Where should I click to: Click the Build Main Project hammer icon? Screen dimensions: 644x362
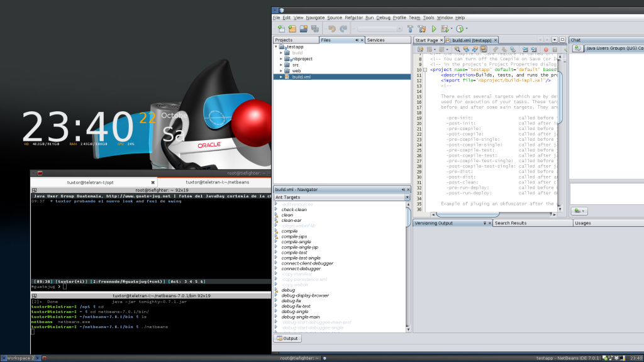point(411,29)
